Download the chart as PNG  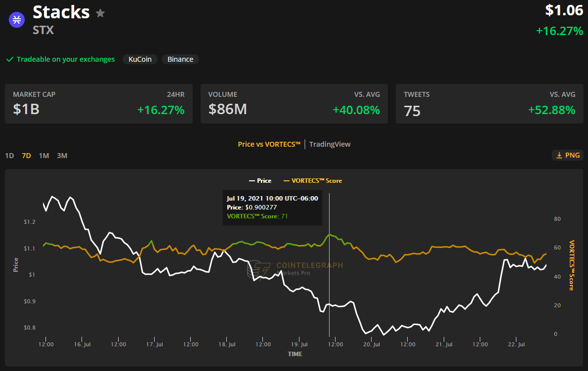[x=568, y=155]
